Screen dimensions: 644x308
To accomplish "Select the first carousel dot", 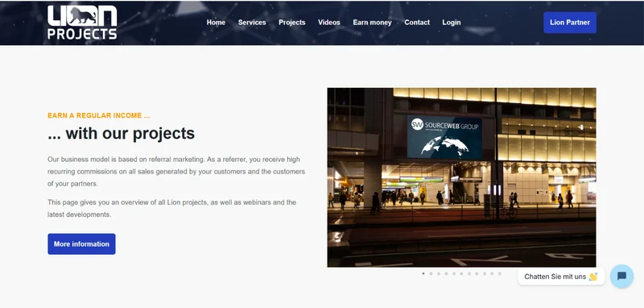I will (423, 273).
